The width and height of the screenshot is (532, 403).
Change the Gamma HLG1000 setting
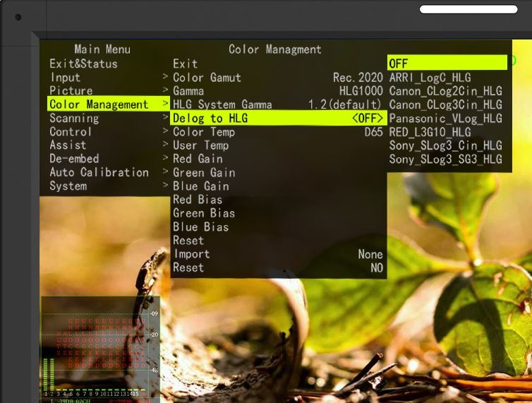click(x=277, y=90)
